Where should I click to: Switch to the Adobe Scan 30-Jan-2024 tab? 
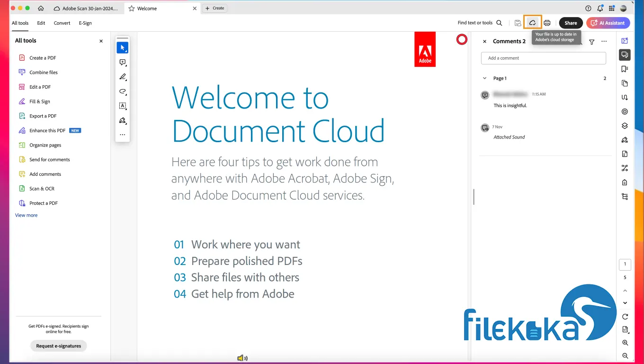(86, 8)
